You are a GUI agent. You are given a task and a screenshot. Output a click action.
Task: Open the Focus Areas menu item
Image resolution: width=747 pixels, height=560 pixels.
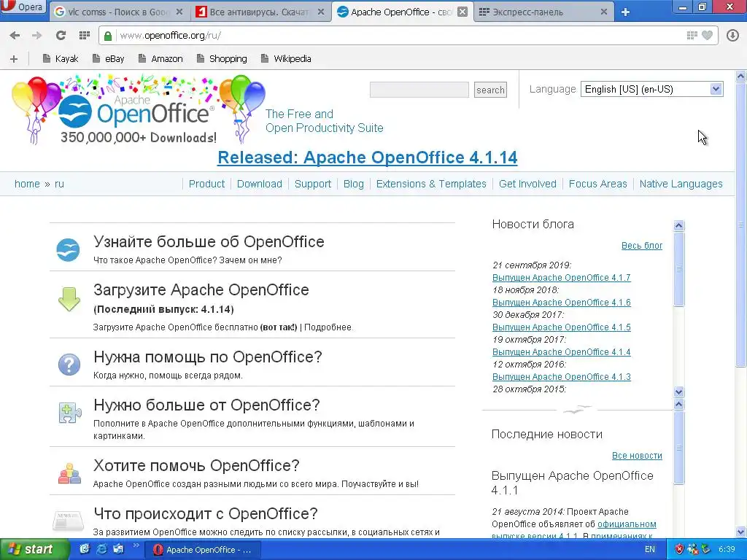tap(598, 184)
